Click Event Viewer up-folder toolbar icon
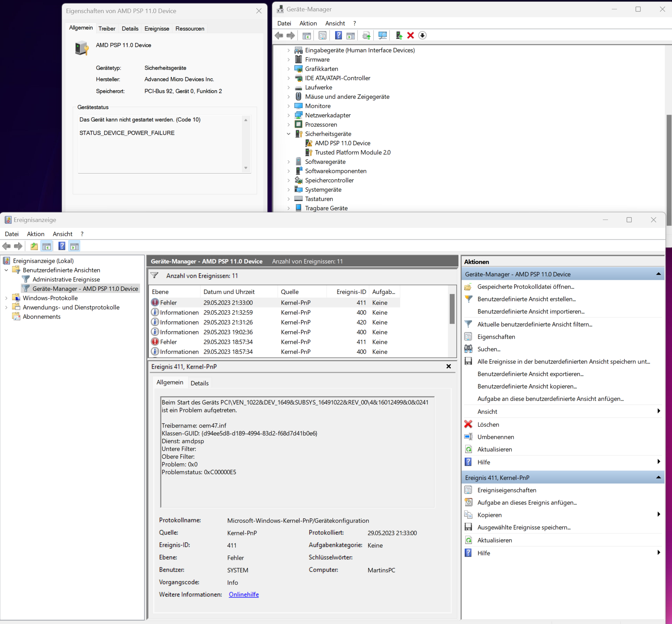672x624 pixels. tap(34, 246)
